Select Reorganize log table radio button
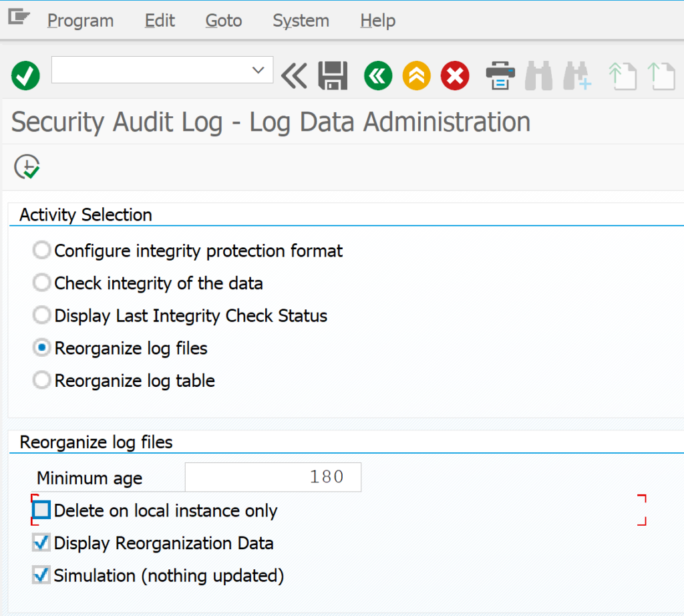The width and height of the screenshot is (684, 616). (42, 380)
